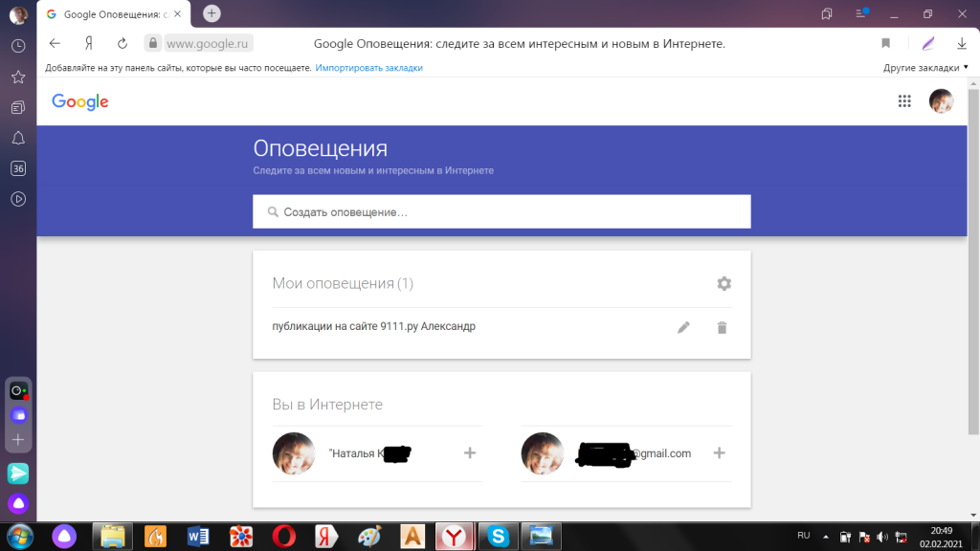Open a new browser tab
This screenshot has width=980, height=551.
[x=212, y=13]
